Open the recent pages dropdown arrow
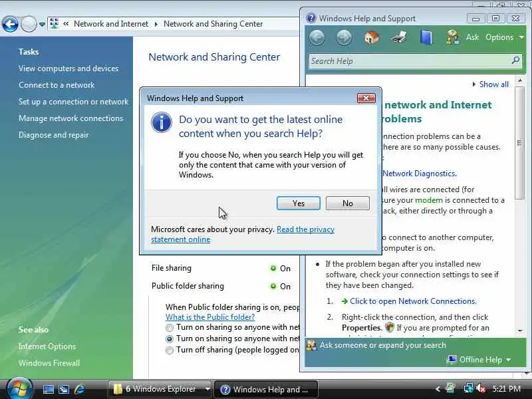 (x=42, y=25)
